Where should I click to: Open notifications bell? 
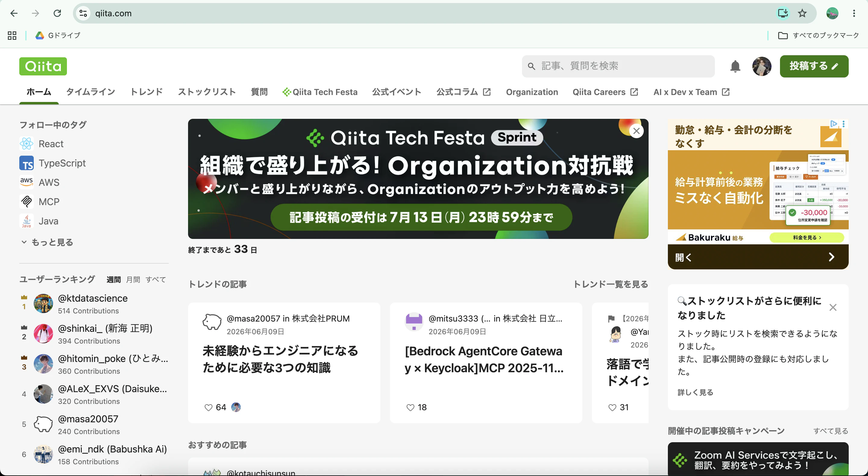735,66
